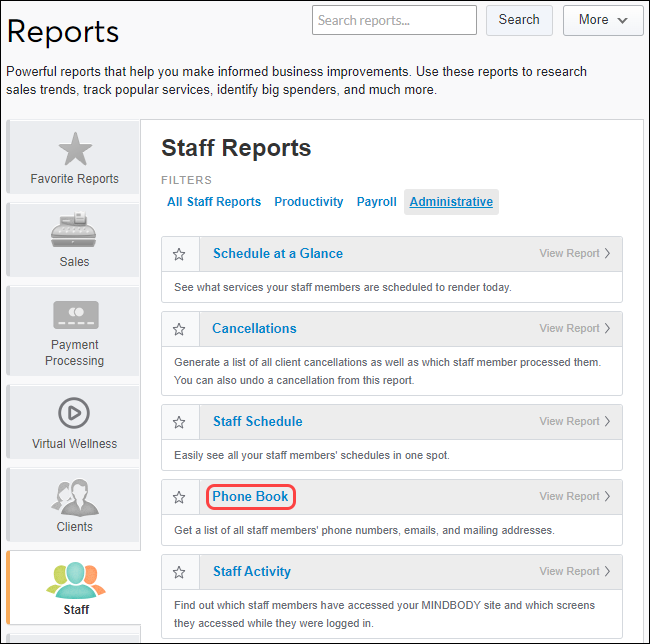This screenshot has height=644, width=650.
Task: Switch to the Productivity filter
Action: click(309, 202)
